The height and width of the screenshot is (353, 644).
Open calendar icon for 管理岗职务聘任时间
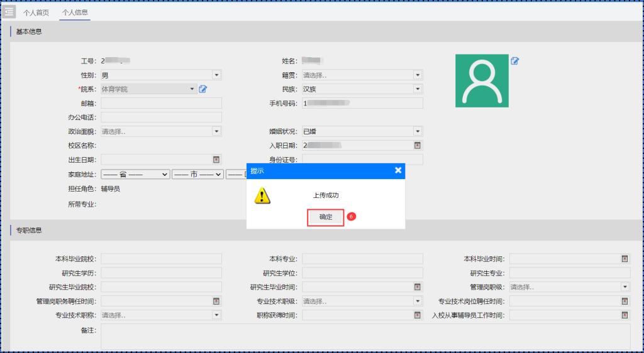point(216,301)
